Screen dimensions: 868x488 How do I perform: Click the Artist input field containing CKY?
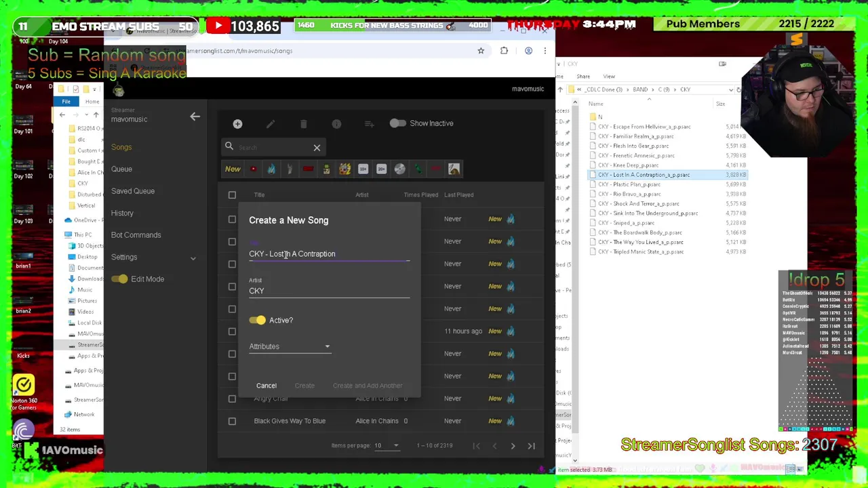[330, 291]
